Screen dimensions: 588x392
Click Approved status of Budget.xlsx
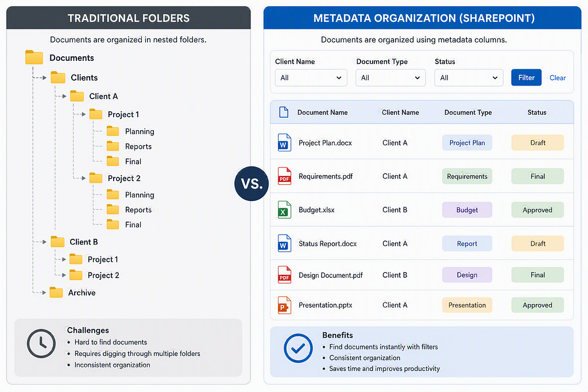(x=537, y=210)
